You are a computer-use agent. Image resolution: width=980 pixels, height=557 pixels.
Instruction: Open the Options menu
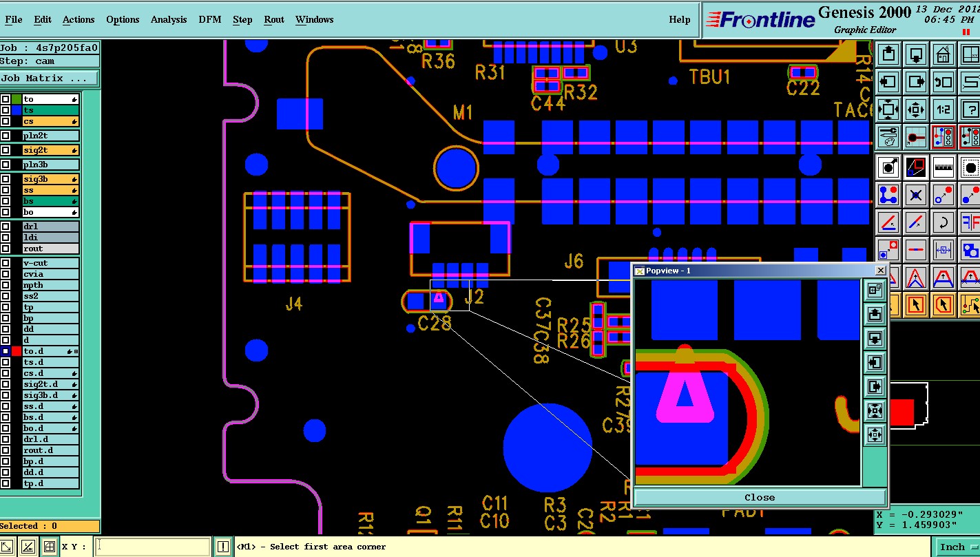pos(123,19)
